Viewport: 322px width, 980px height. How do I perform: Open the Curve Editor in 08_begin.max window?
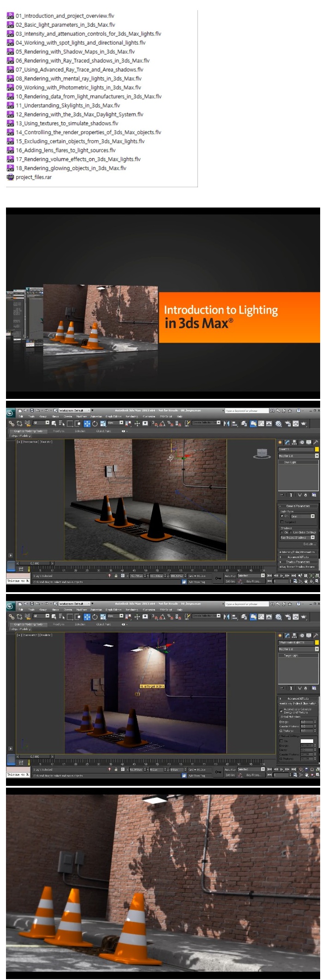[x=261, y=423]
